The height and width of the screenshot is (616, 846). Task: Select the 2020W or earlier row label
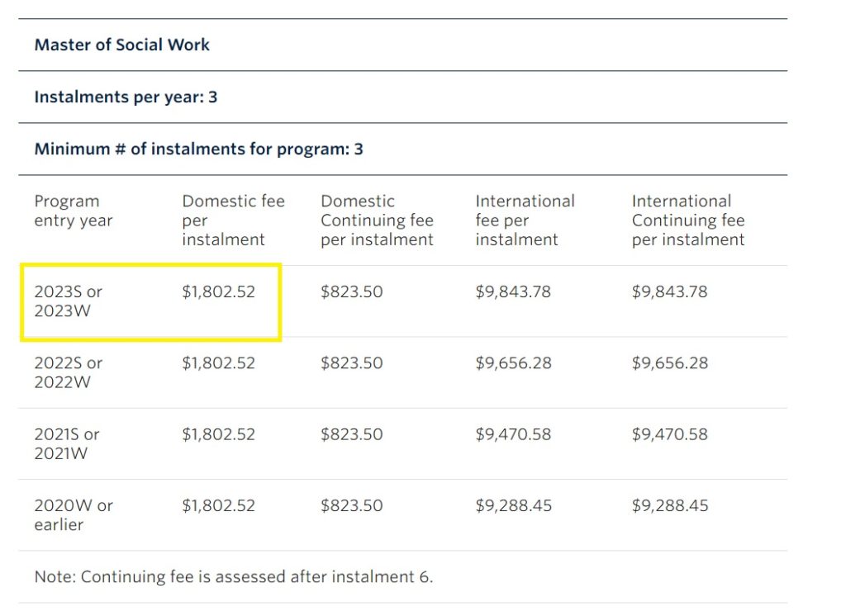point(74,514)
